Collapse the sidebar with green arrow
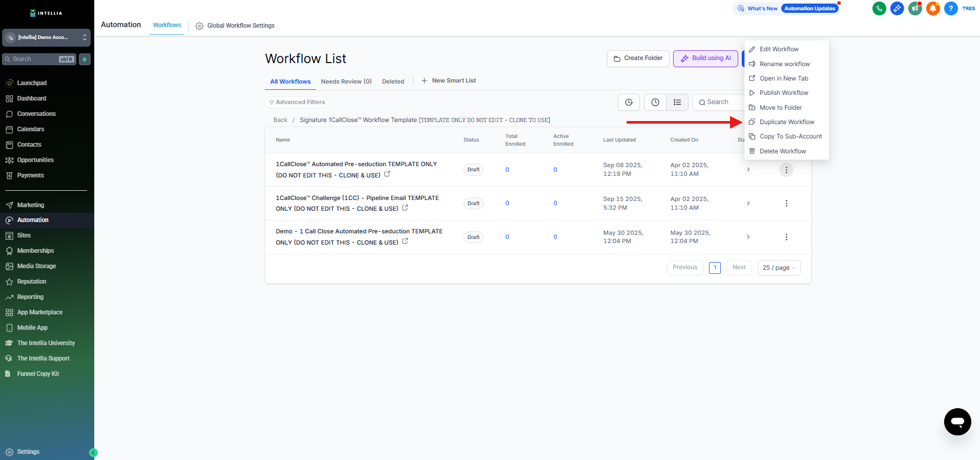 point(93,452)
